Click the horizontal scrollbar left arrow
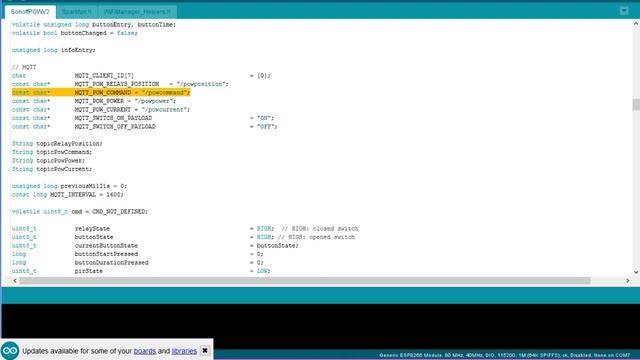The width and height of the screenshot is (640, 360). 15,281
